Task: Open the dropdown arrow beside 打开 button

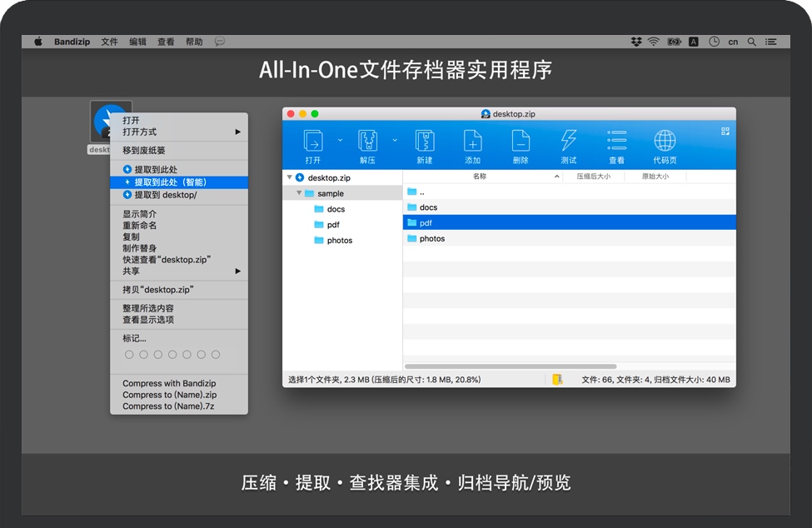Action: click(340, 140)
